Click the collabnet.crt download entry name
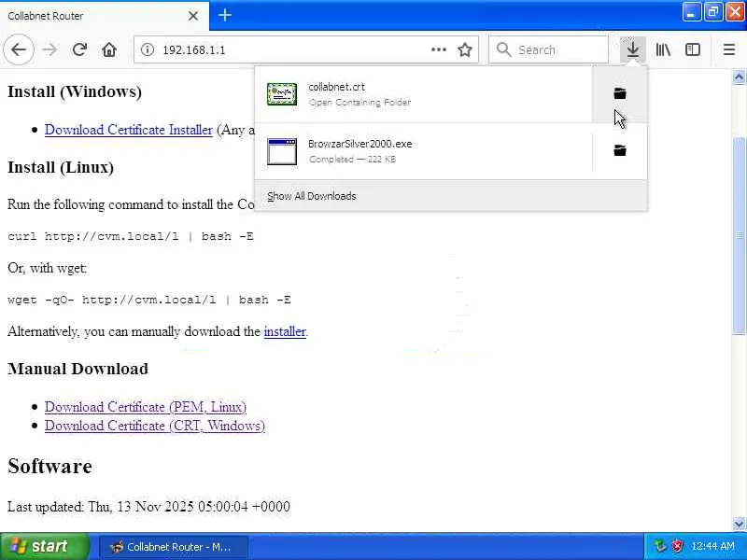The image size is (747, 560). [x=336, y=87]
